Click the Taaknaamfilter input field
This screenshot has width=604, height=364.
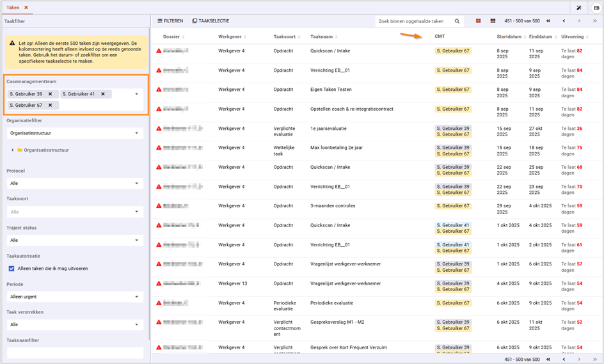tap(75, 353)
